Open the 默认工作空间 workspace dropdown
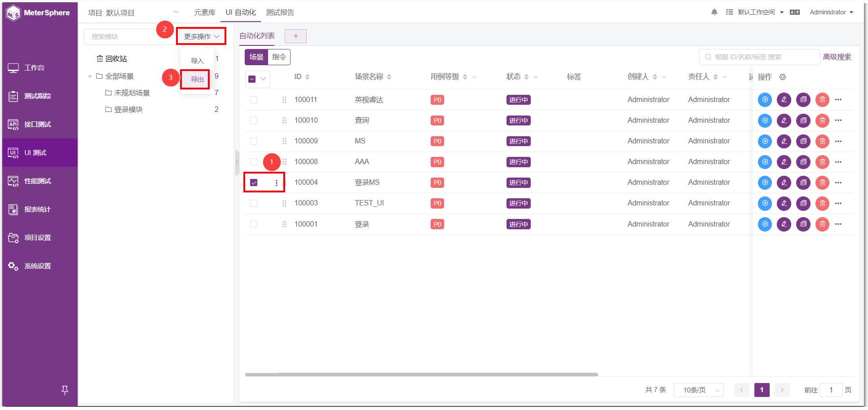The height and width of the screenshot is (410, 868). click(761, 12)
